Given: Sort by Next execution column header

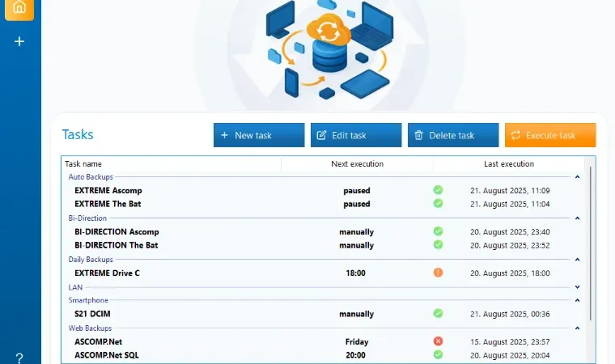Looking at the screenshot, I should [358, 164].
